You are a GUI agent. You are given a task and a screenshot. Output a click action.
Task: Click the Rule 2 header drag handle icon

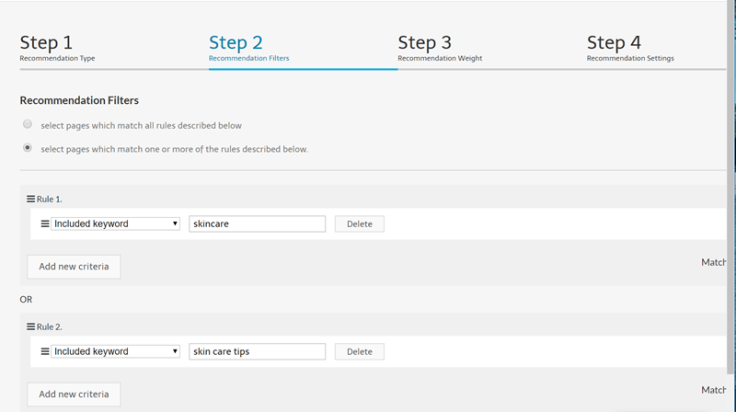coord(31,327)
